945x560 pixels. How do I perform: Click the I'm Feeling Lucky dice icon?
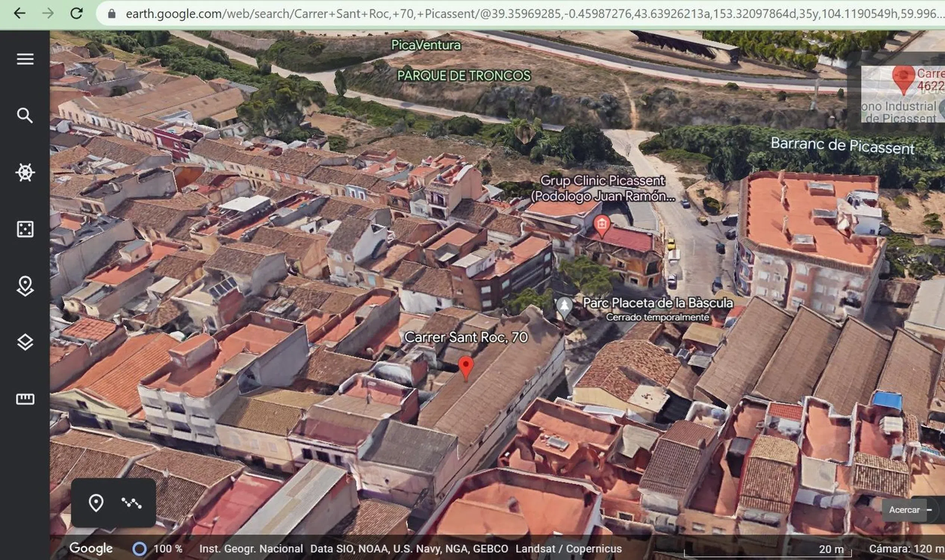[x=25, y=229]
